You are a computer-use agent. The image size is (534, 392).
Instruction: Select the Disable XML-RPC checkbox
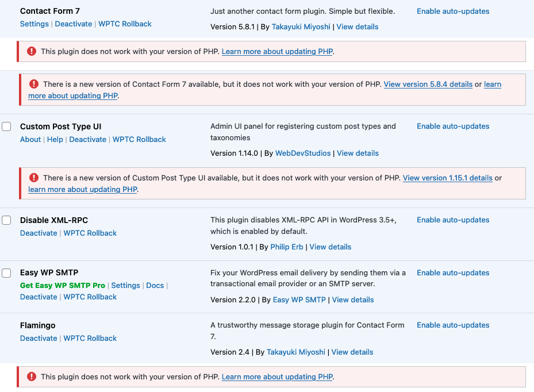pos(6,220)
